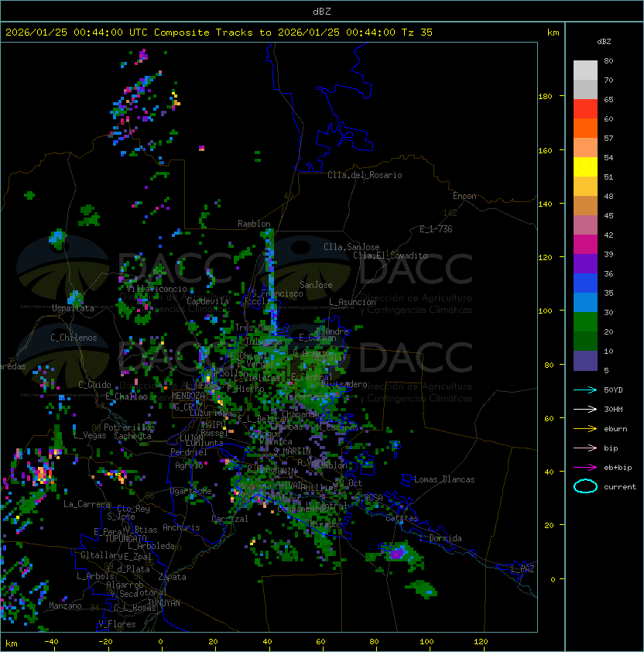Viewport: 644px width, 652px height.
Task: Click the E_1-736 map label
Action: tap(436, 229)
